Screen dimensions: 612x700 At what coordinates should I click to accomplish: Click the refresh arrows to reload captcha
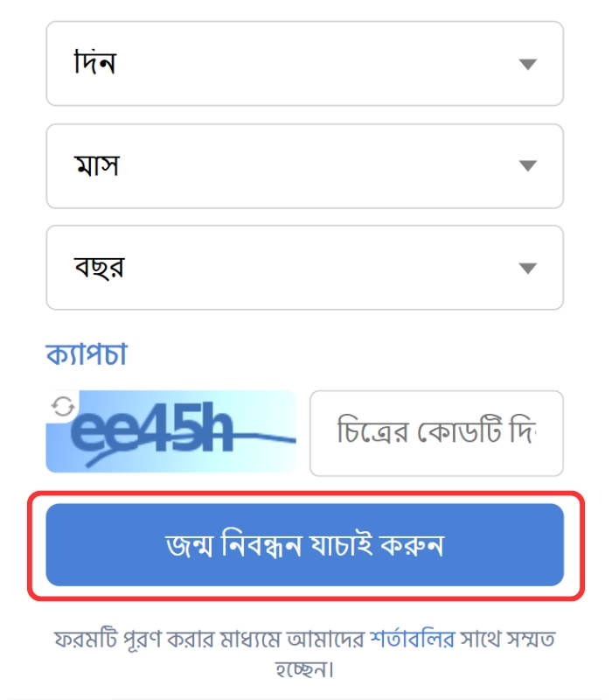pos(60,405)
